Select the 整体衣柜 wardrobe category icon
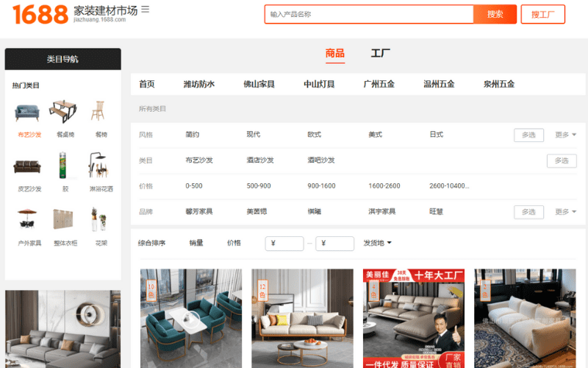This screenshot has height=368, width=588. click(65, 220)
